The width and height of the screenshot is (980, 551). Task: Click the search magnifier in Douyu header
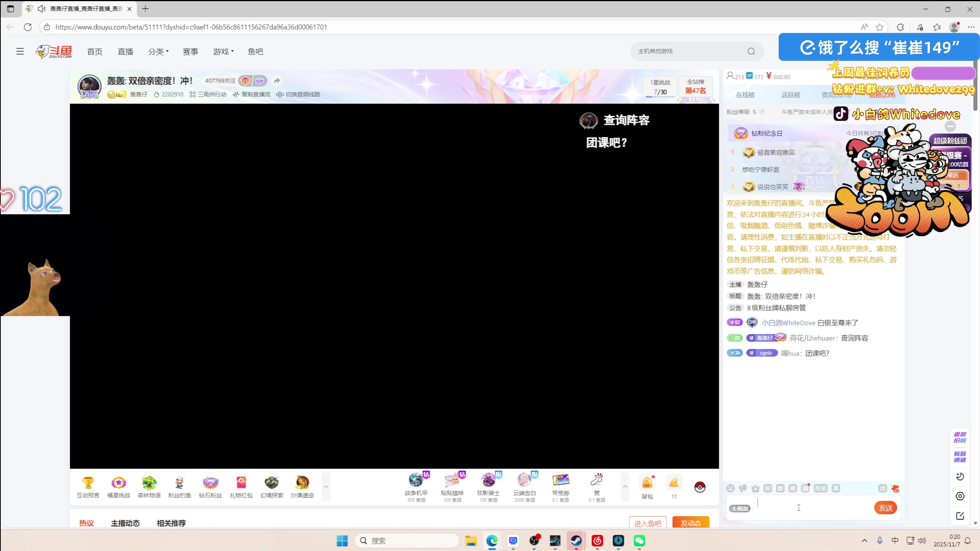[x=751, y=51]
